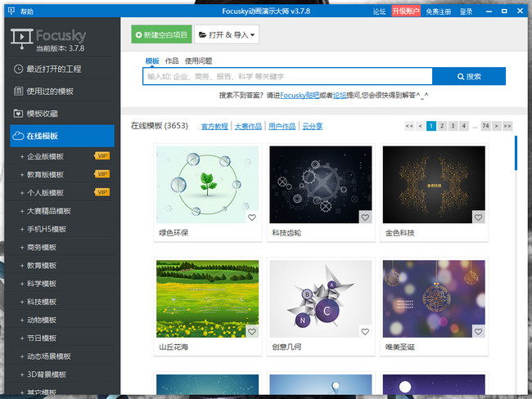Image resolution: width=532 pixels, height=399 pixels.
Task: Go to next page with > button
Action: pos(496,126)
